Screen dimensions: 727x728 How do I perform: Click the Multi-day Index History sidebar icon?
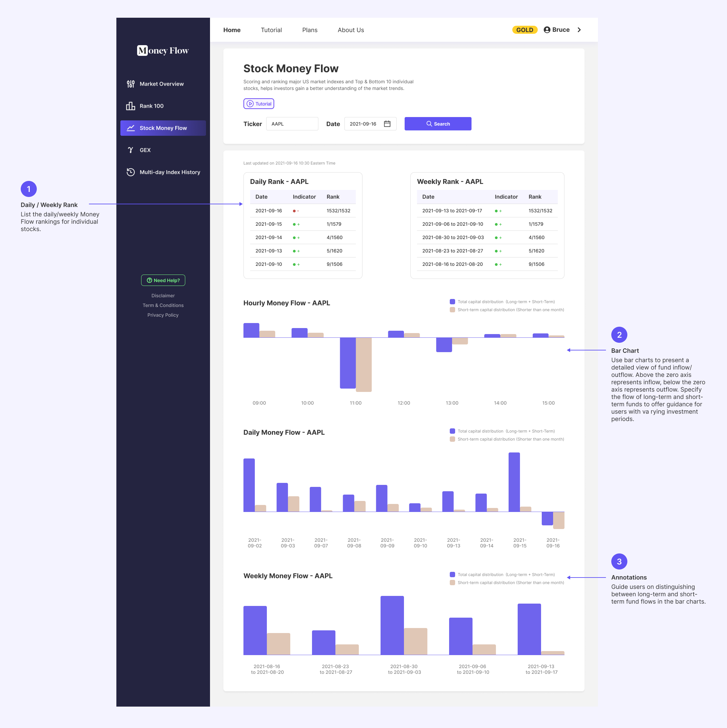130,172
